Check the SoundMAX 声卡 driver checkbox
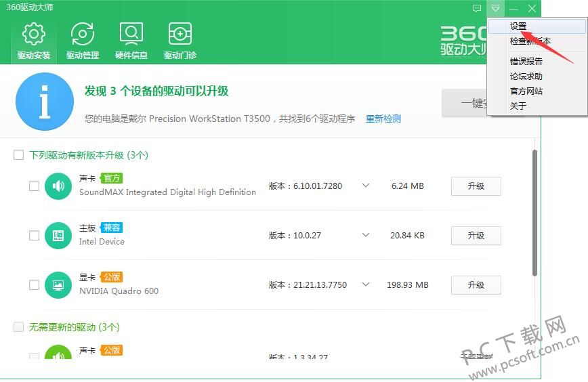Image resolution: width=588 pixels, height=382 pixels. (x=34, y=186)
